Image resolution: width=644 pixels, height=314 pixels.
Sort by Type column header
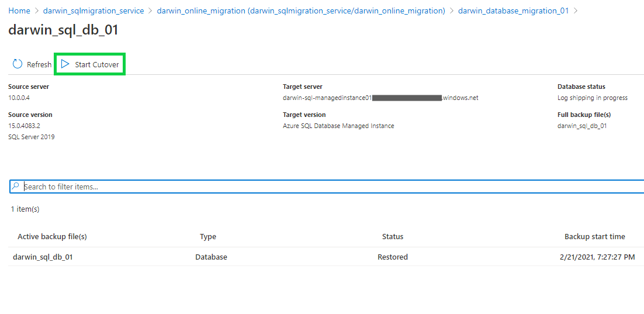pyautogui.click(x=208, y=237)
